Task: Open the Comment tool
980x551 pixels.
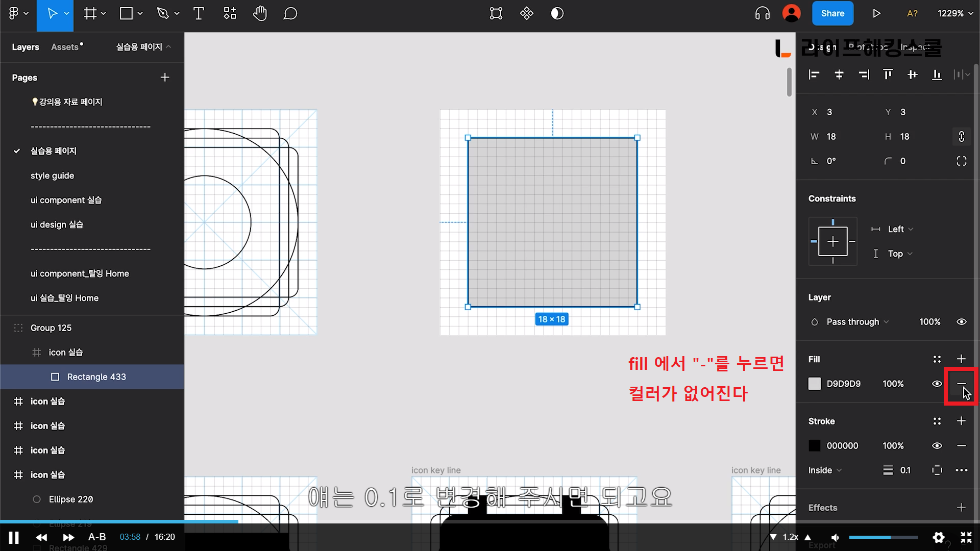Action: tap(290, 14)
